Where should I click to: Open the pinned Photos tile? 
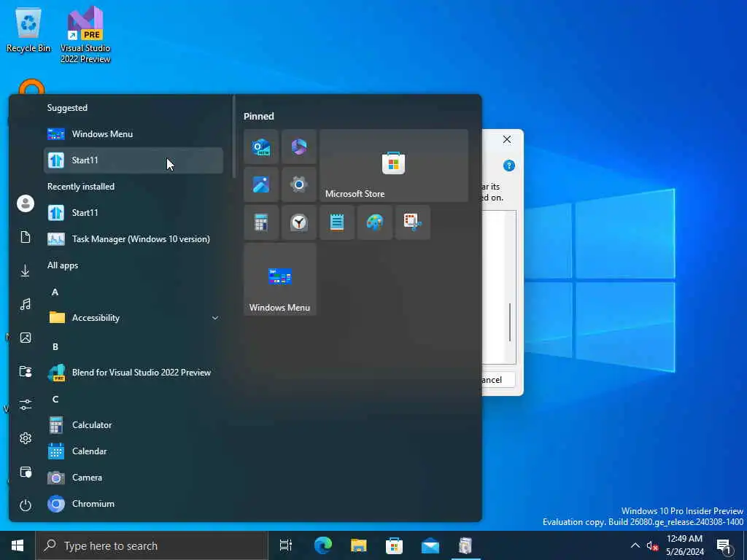tap(261, 184)
